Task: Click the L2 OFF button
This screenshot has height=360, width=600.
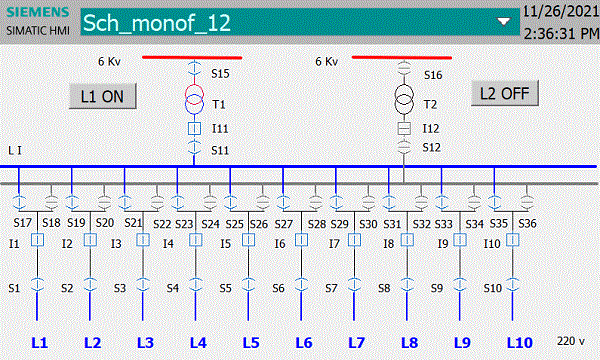Action: (x=505, y=93)
